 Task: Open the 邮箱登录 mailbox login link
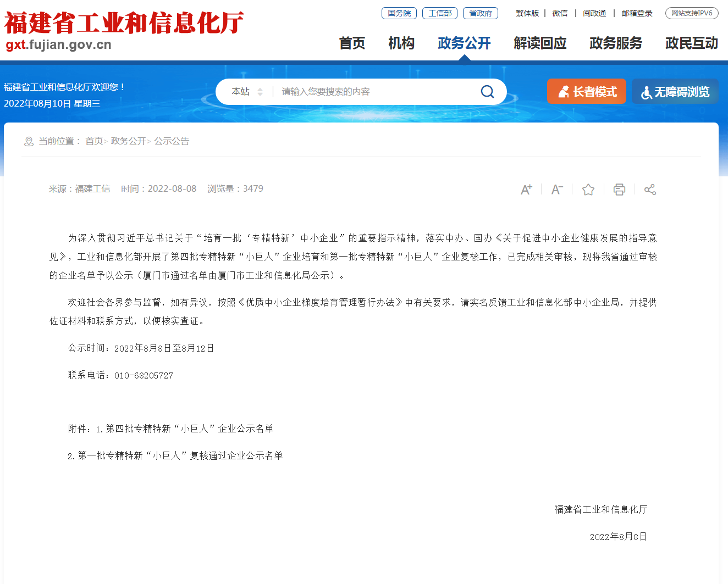point(637,13)
